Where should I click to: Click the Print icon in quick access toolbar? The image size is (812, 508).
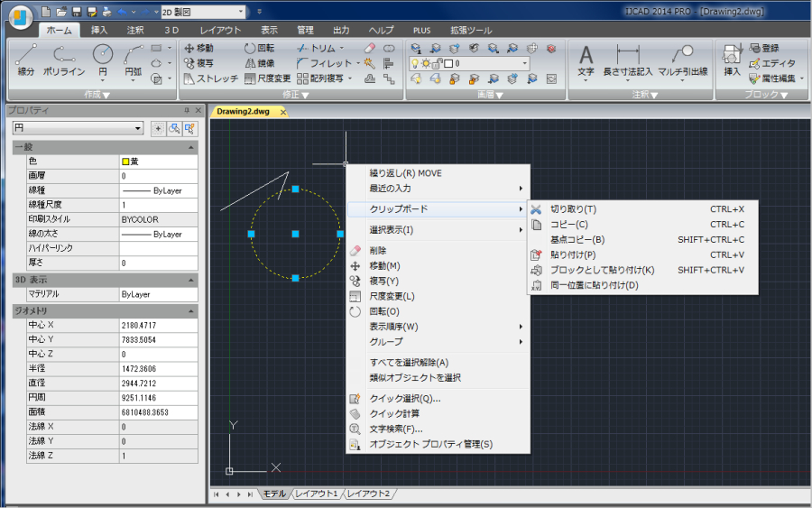point(106,12)
